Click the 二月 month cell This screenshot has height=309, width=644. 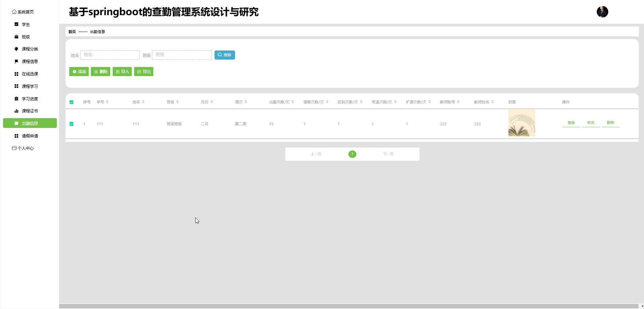coord(204,124)
